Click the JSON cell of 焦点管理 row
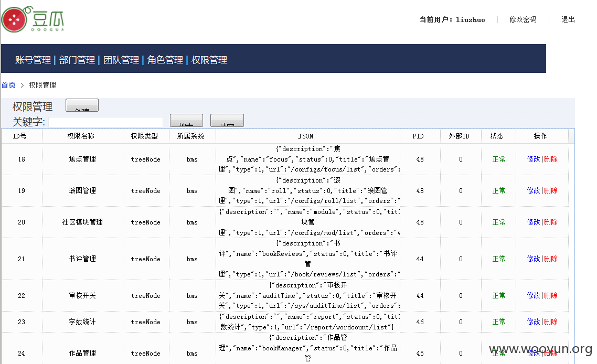Image resolution: width=597 pixels, height=364 pixels. [x=307, y=159]
